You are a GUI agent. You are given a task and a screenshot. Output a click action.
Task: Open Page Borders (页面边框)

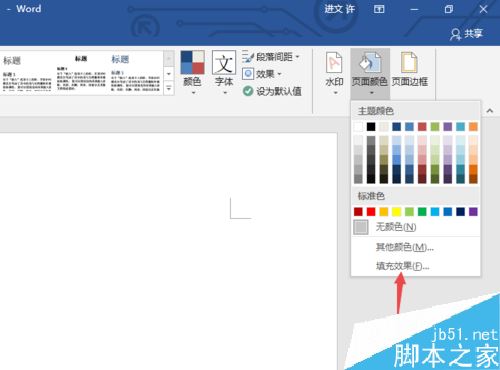click(x=410, y=70)
